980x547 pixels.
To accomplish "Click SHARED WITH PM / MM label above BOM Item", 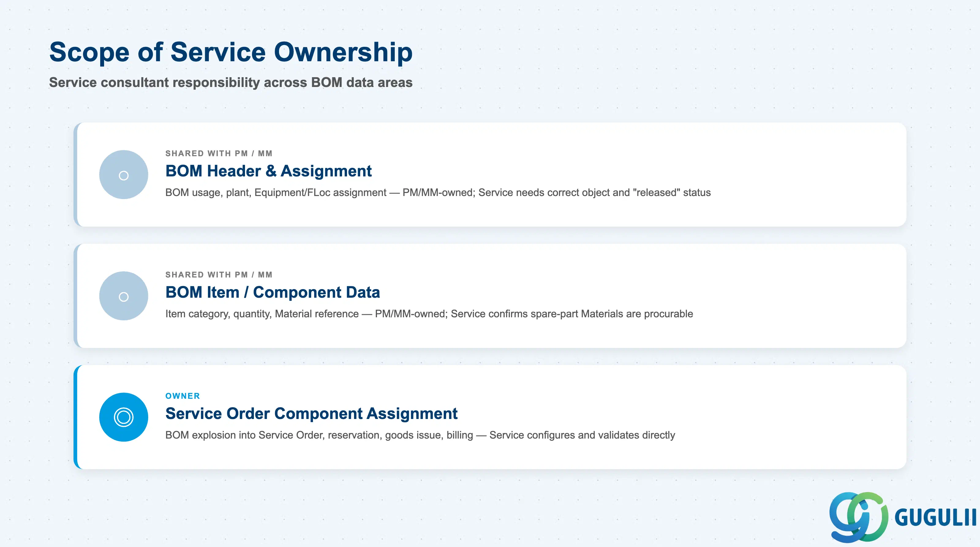I will point(219,275).
